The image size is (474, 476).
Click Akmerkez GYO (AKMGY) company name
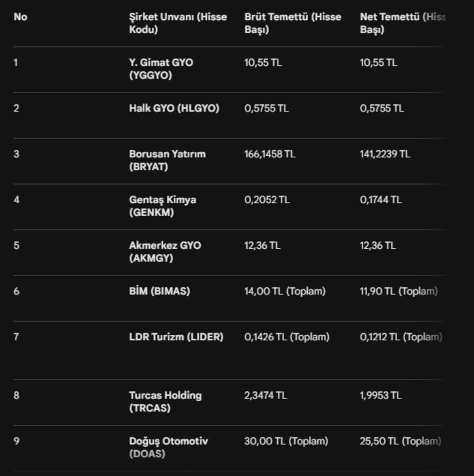click(x=165, y=251)
